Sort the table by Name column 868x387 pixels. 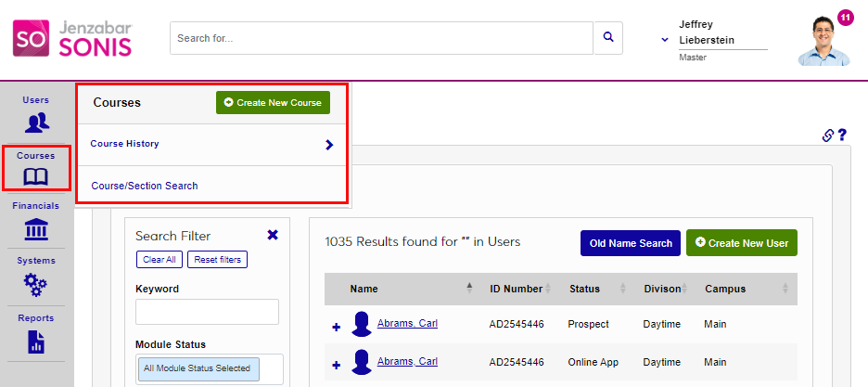point(467,289)
